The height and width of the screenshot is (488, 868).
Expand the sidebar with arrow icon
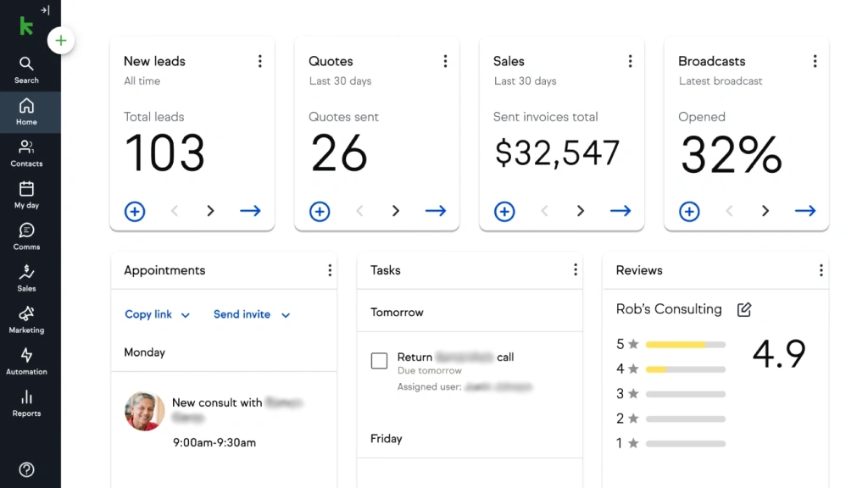(x=46, y=10)
